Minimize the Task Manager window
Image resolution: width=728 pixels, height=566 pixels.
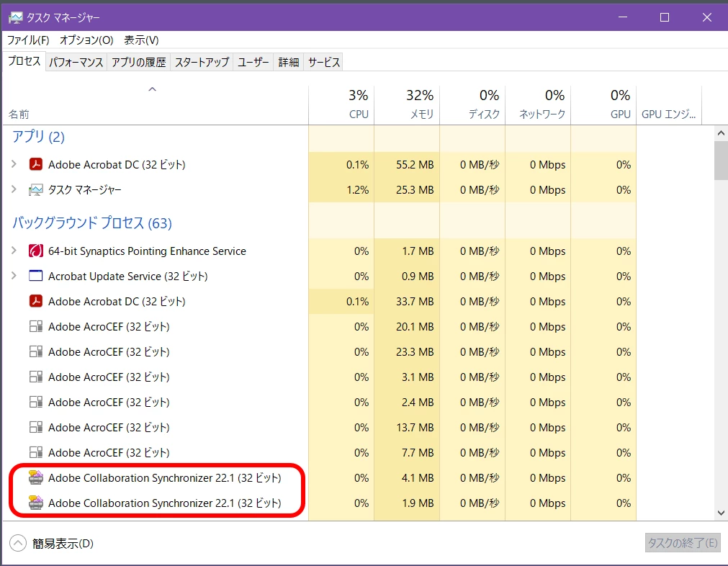coord(623,17)
